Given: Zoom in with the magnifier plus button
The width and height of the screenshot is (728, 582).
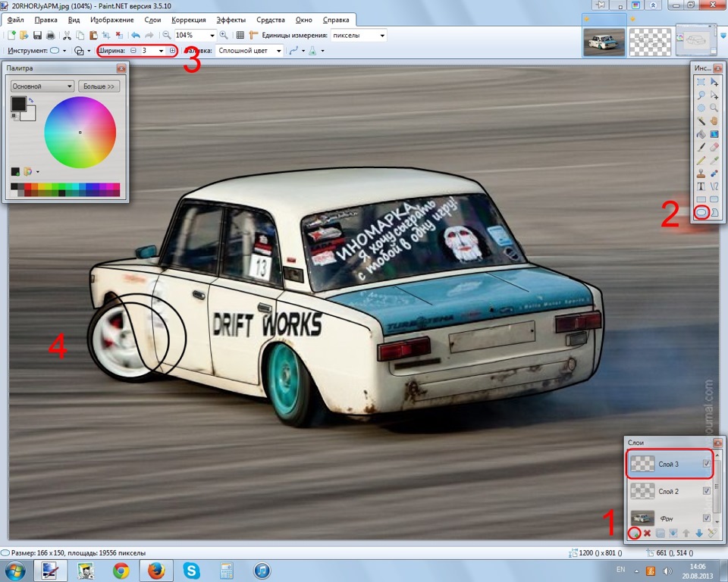Looking at the screenshot, I should point(224,36).
